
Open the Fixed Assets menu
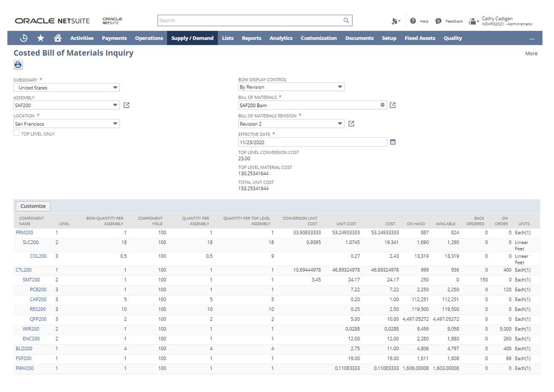[420, 38]
